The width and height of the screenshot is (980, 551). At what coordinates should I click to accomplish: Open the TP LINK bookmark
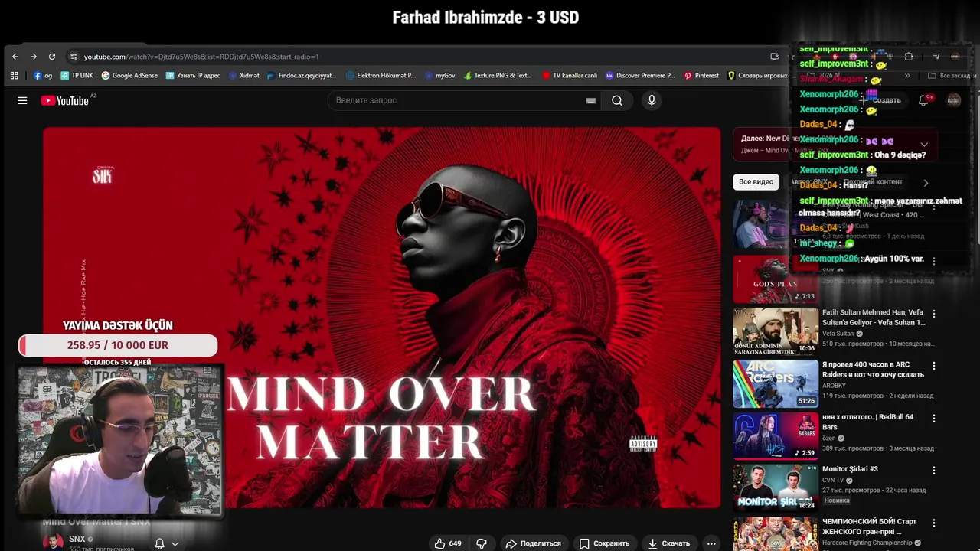pos(77,76)
